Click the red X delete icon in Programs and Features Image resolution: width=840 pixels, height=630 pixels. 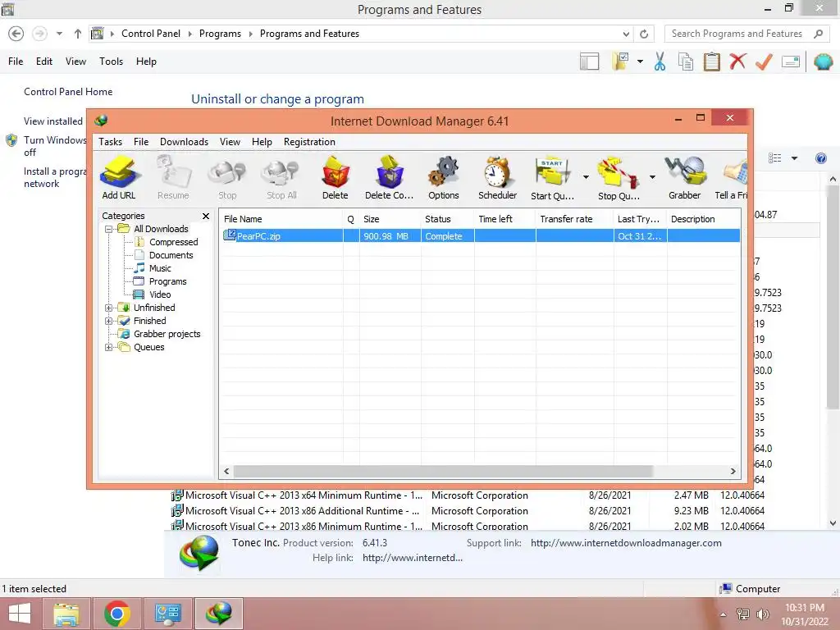point(737,61)
